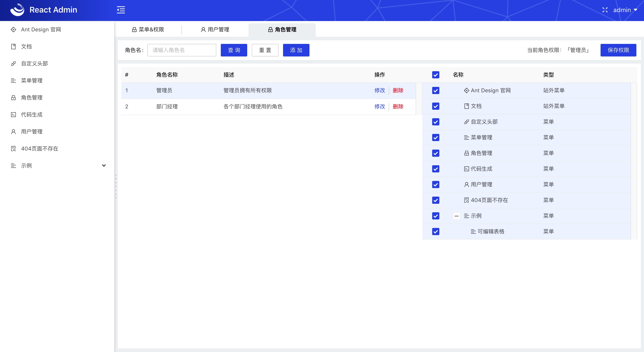Open 代码生成 code icon in sidebar
644x352 pixels.
point(13,114)
